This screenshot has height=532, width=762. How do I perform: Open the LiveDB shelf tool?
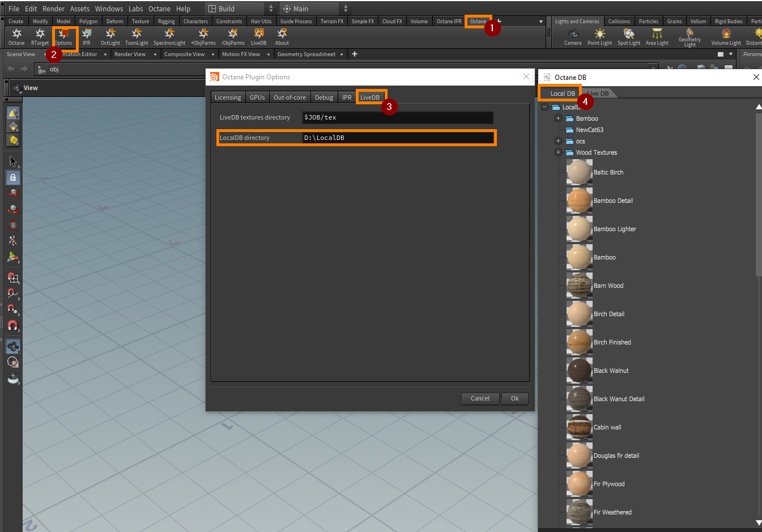tap(259, 37)
